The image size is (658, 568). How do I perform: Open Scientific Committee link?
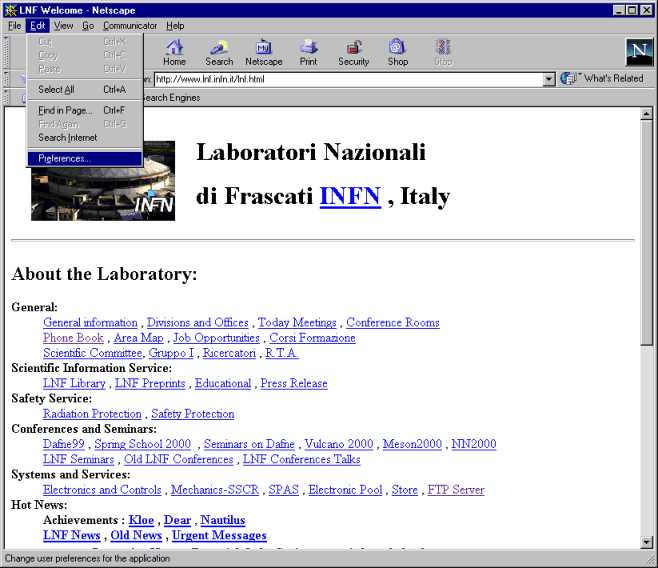tap(93, 353)
